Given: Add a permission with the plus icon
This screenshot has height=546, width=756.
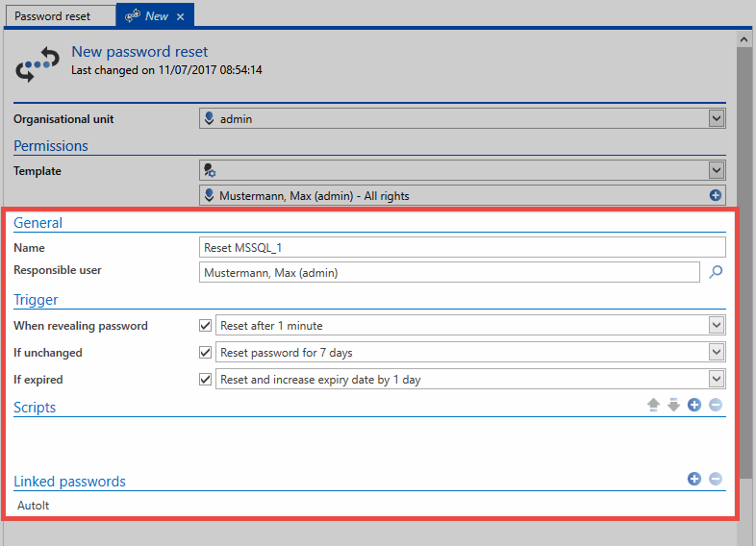Looking at the screenshot, I should pos(716,195).
